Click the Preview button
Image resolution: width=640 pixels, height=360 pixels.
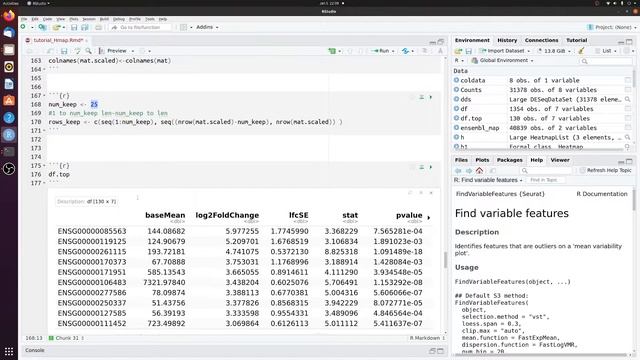(113, 51)
